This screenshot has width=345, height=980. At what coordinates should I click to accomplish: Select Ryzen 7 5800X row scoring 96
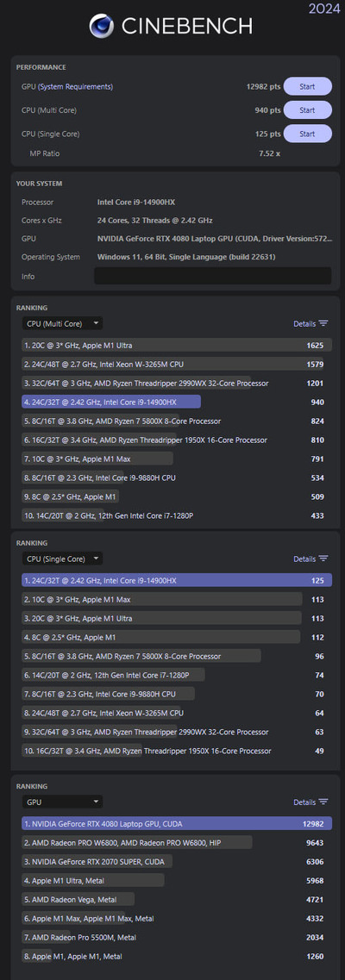[x=177, y=656]
